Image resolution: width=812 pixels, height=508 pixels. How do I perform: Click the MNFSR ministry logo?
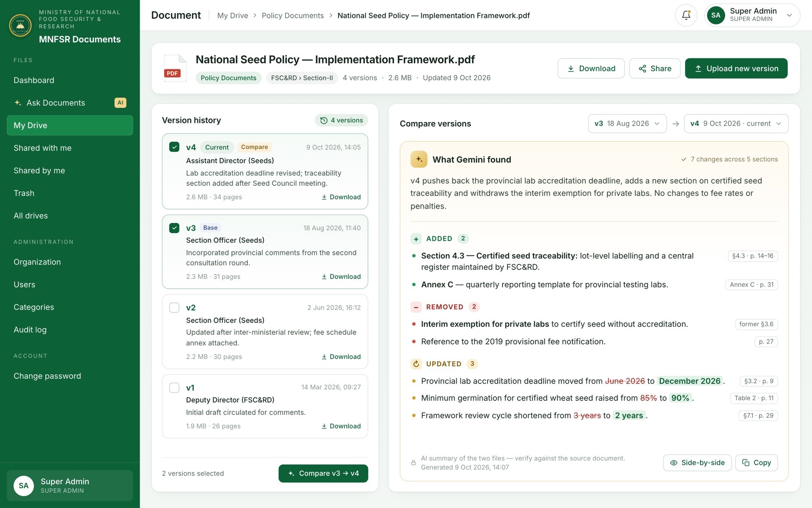pos(20,25)
